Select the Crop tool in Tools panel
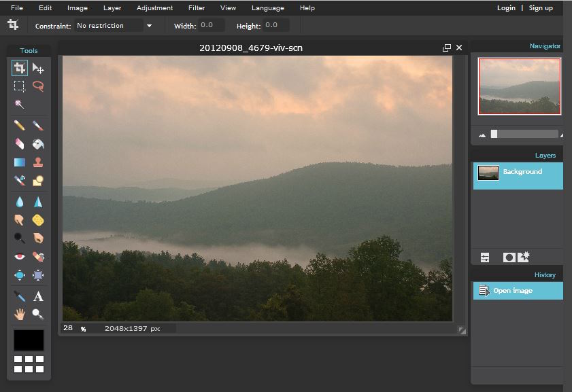Screen dimensions: 572x392 click(19, 68)
